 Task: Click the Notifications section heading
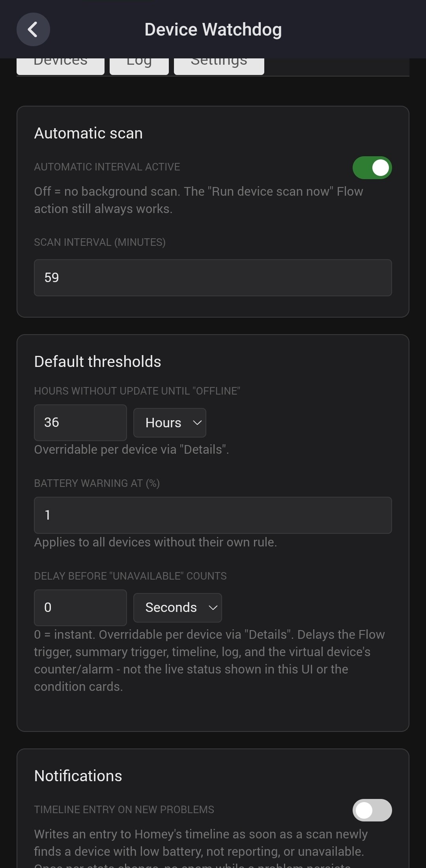78,776
